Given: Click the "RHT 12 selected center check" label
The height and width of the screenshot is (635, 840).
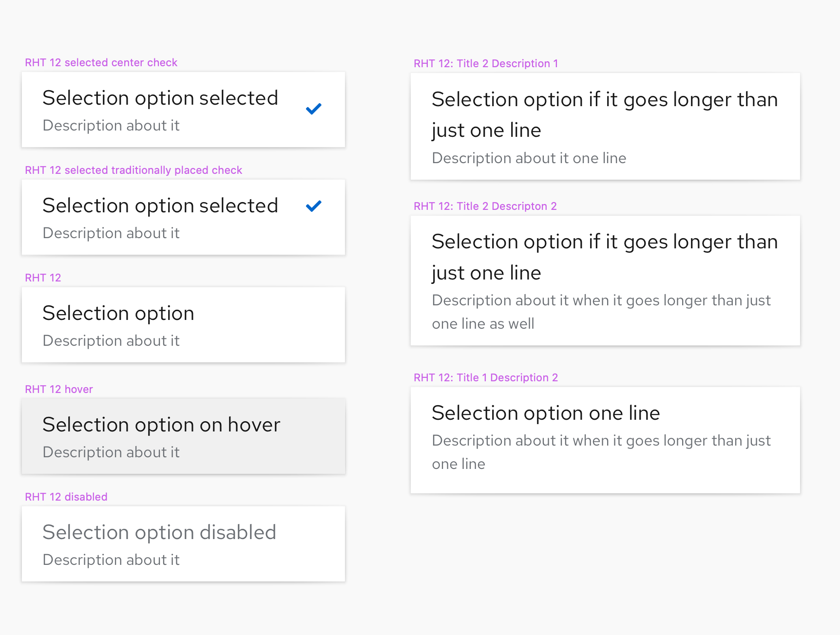Looking at the screenshot, I should [101, 62].
